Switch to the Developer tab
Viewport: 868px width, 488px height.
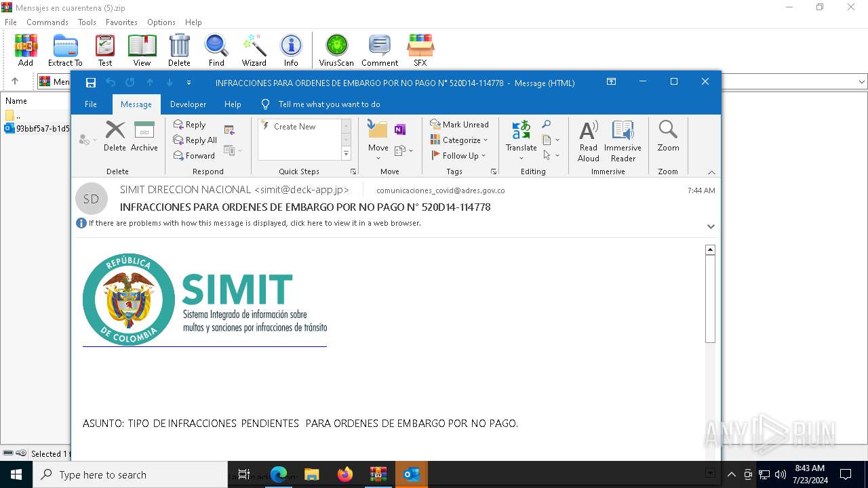pyautogui.click(x=188, y=104)
